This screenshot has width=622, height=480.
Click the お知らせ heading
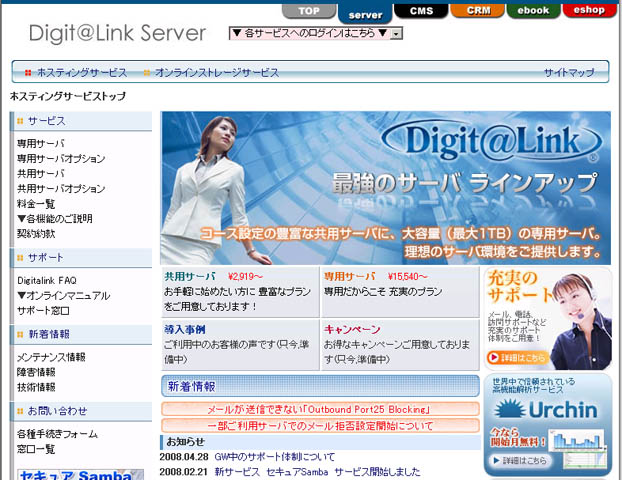coord(185,442)
